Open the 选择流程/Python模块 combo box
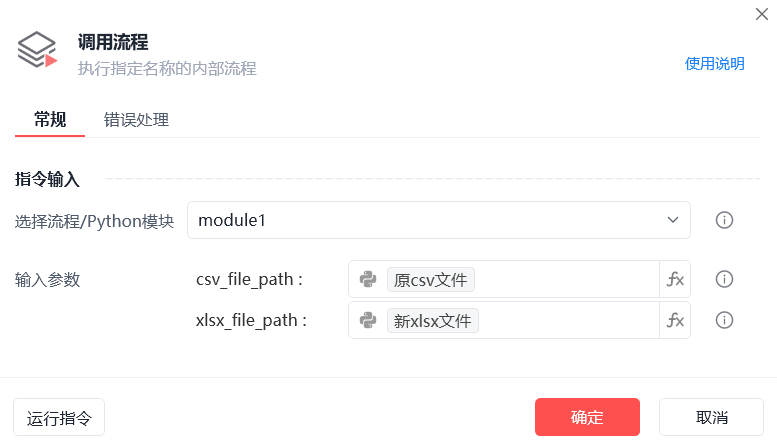This screenshot has width=777, height=443. pyautogui.click(x=439, y=220)
